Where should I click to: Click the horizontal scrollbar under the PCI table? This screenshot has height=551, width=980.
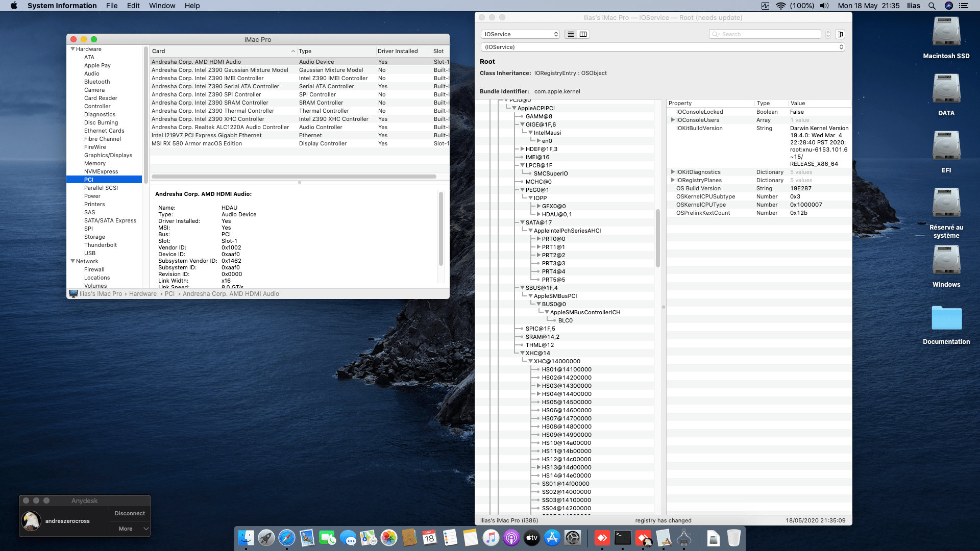coord(294,177)
